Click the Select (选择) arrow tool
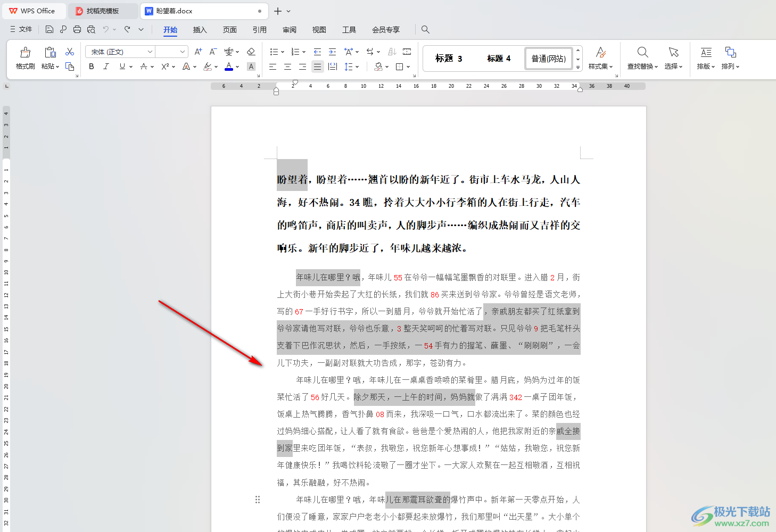 point(673,59)
